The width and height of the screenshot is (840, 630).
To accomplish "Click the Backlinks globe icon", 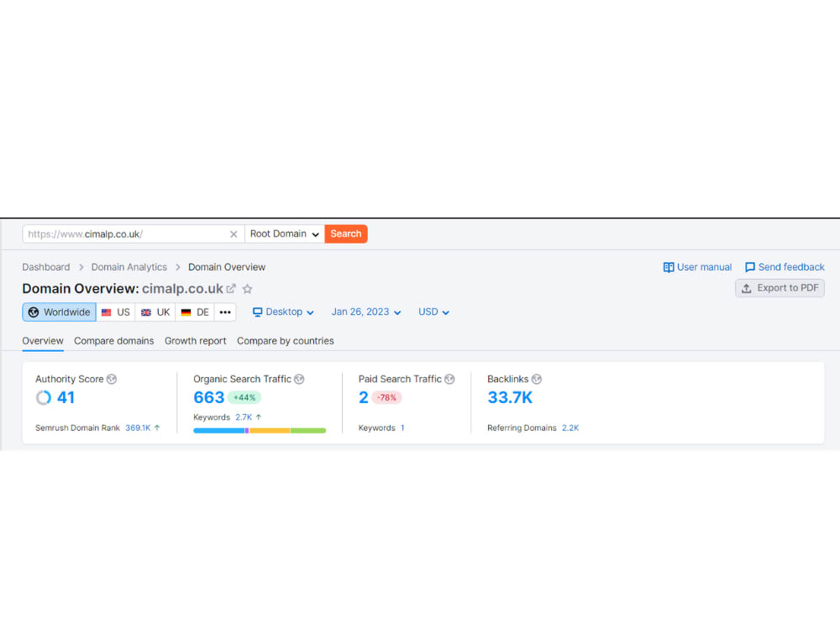I will [537, 380].
